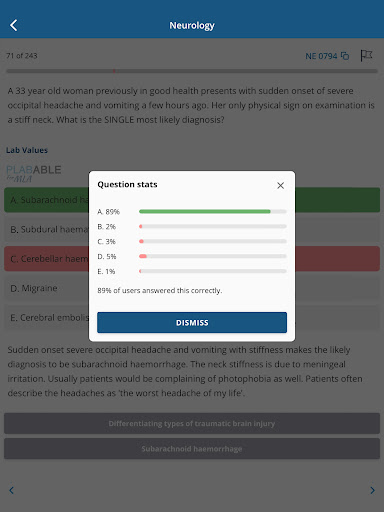
Task: Go to the previous question arrow
Action: [x=12, y=490]
